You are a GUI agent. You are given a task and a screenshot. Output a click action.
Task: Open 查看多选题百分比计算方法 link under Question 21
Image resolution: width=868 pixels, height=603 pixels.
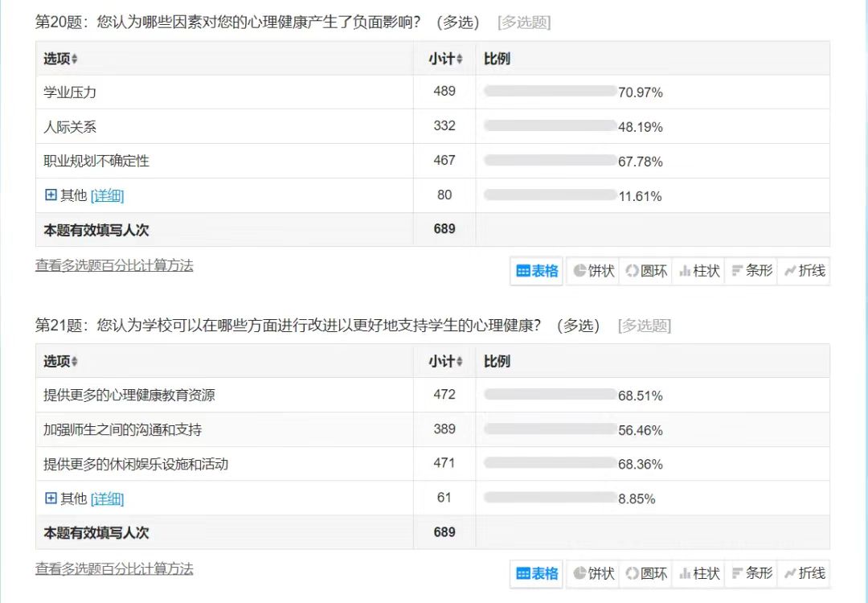click(114, 568)
